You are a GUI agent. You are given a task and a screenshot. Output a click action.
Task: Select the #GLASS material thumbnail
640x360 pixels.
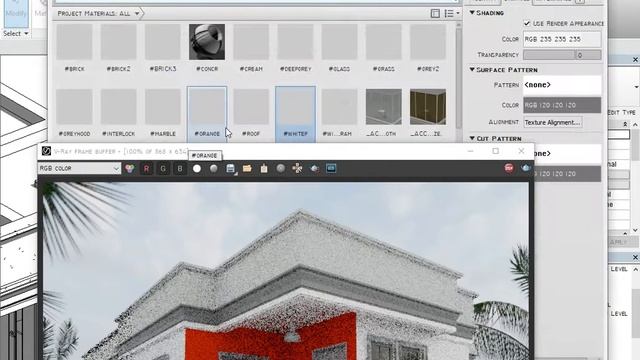(339, 42)
